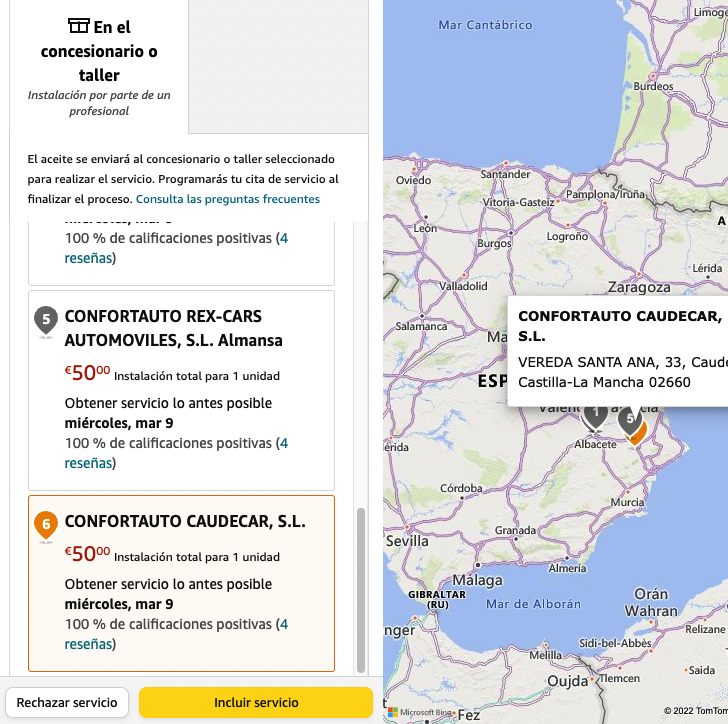This screenshot has height=724, width=728.
Task: Open 'Consulta las preguntas frecuentes' link
Action: [x=228, y=199]
